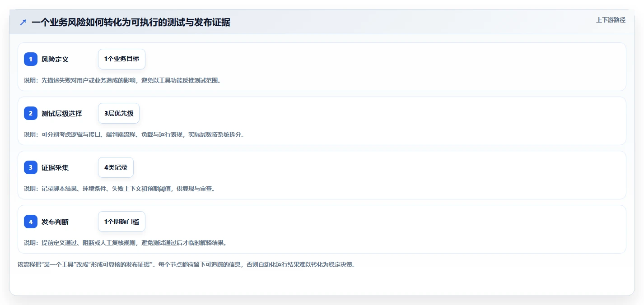The width and height of the screenshot is (644, 305).
Task: Click the summary paragraph starting 该流程把
Action: (x=187, y=265)
